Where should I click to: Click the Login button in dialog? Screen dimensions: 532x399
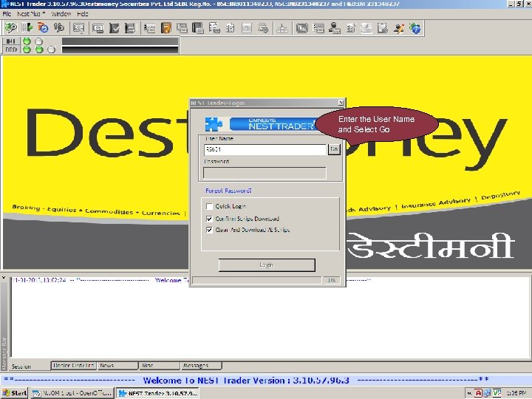[x=267, y=265]
